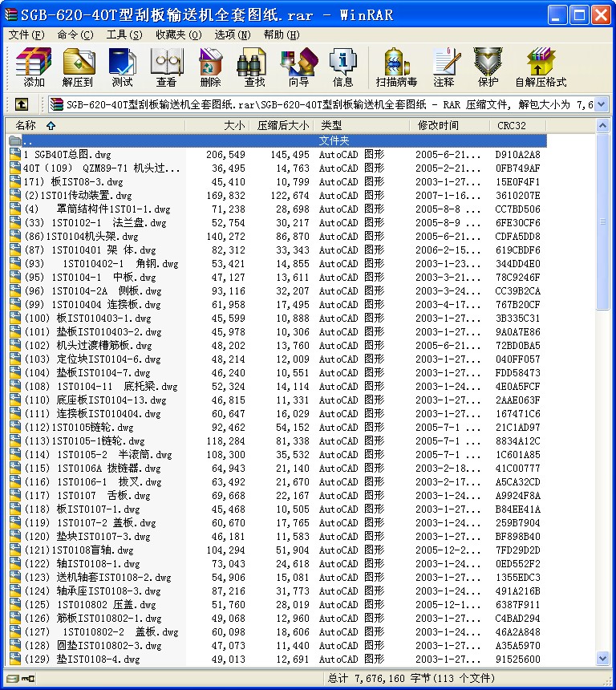Show archive 信息 (Info)

343,67
